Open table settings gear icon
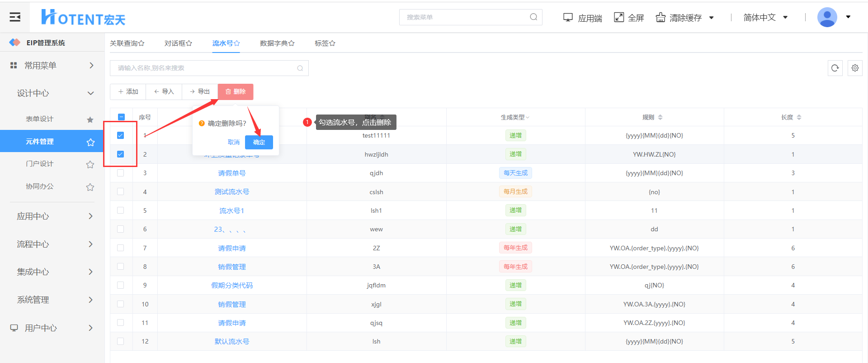Viewport: 868px width, 363px height. 854,68
